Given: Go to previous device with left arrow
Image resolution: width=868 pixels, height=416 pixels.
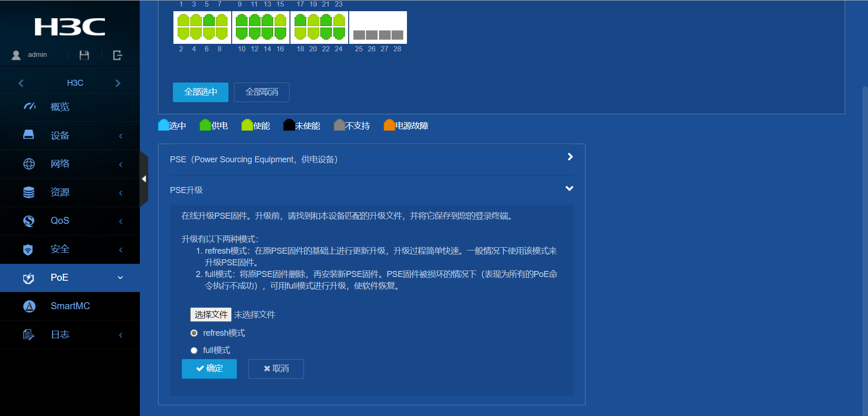Looking at the screenshot, I should tap(21, 83).
